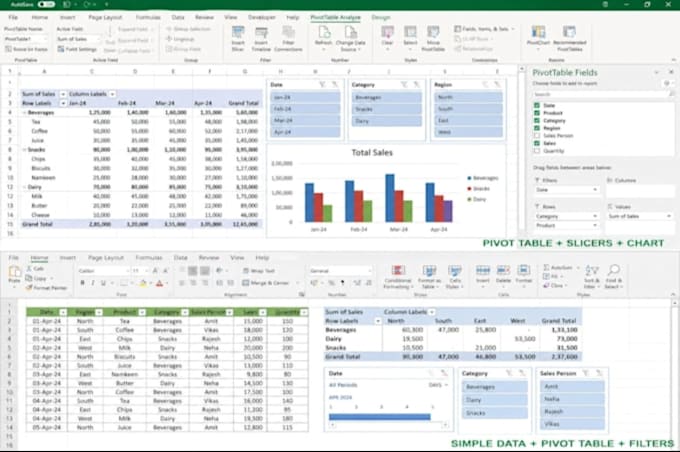This screenshot has width=680, height=452.
Task: Select Rajesh in the Sales Person slicer
Action: coord(572,411)
